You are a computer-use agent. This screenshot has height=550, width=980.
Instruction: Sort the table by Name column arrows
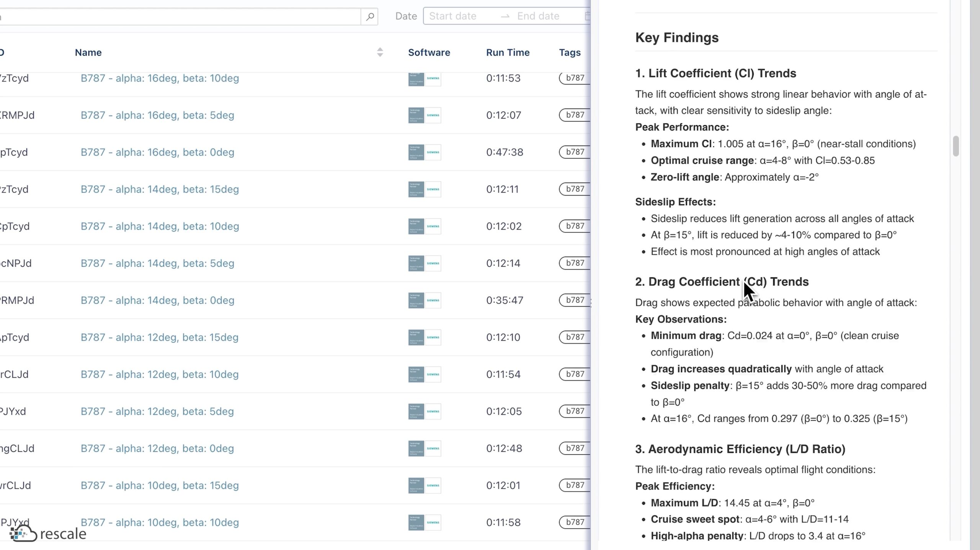point(380,52)
